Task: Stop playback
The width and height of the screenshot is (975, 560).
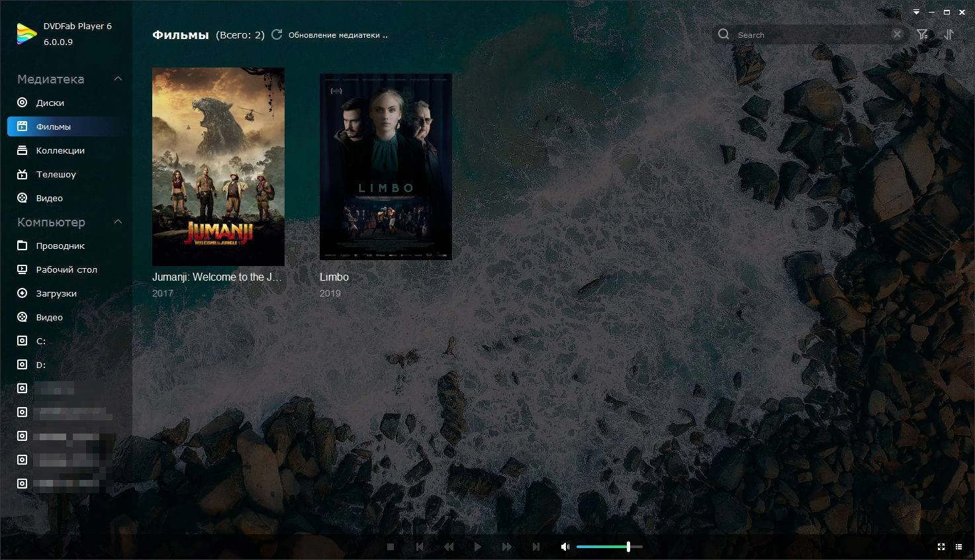Action: click(x=391, y=547)
